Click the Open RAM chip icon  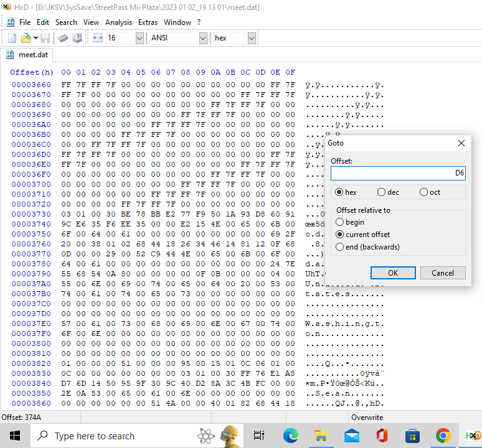click(x=63, y=38)
